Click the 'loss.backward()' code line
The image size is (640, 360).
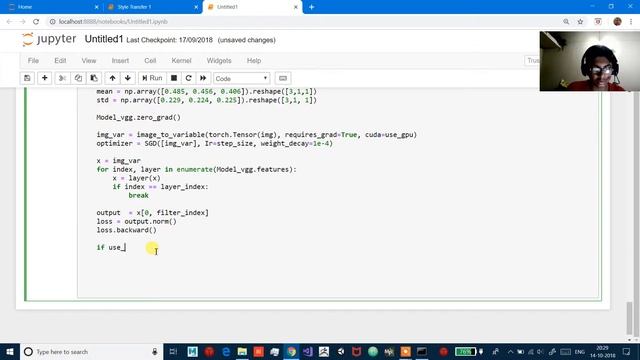(127, 230)
